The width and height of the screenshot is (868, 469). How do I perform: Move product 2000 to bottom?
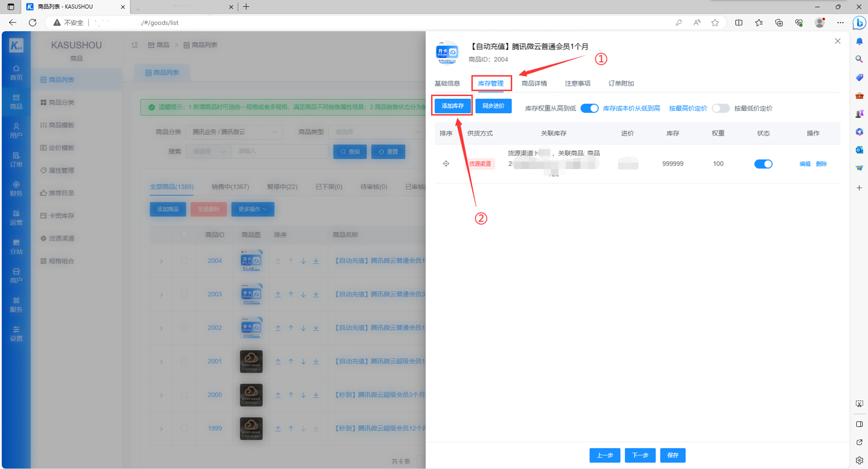pos(316,395)
